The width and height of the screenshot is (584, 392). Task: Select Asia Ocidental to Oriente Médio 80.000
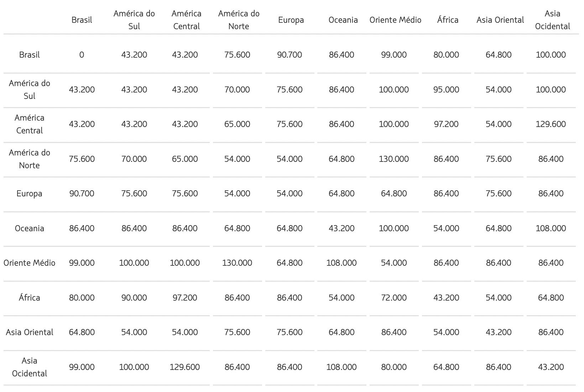point(394,367)
